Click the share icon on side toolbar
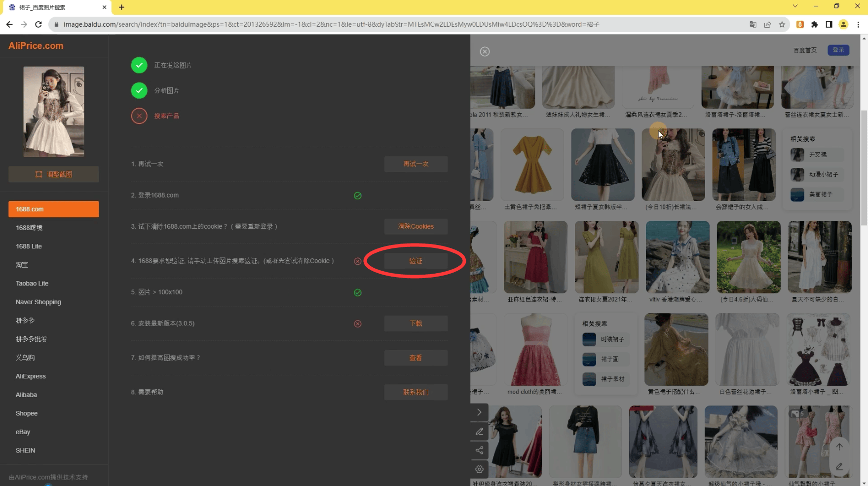The image size is (868, 486). (x=479, y=450)
